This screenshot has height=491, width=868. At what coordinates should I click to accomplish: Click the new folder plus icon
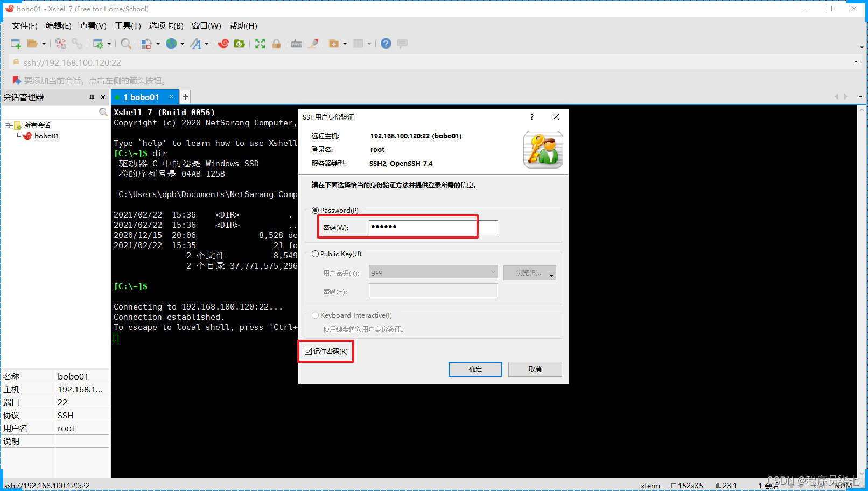[x=334, y=44]
